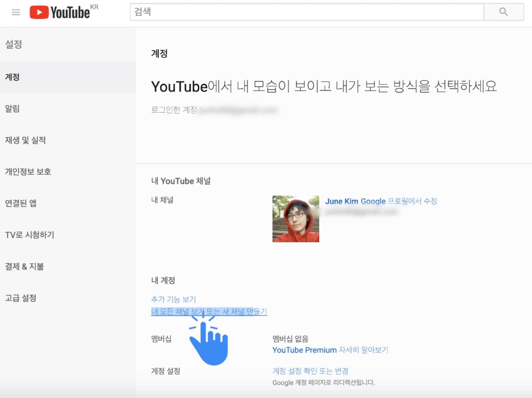Open 계정 설정 확인 또는 변경 link
Viewport: 532px width, 398px height.
pyautogui.click(x=310, y=371)
